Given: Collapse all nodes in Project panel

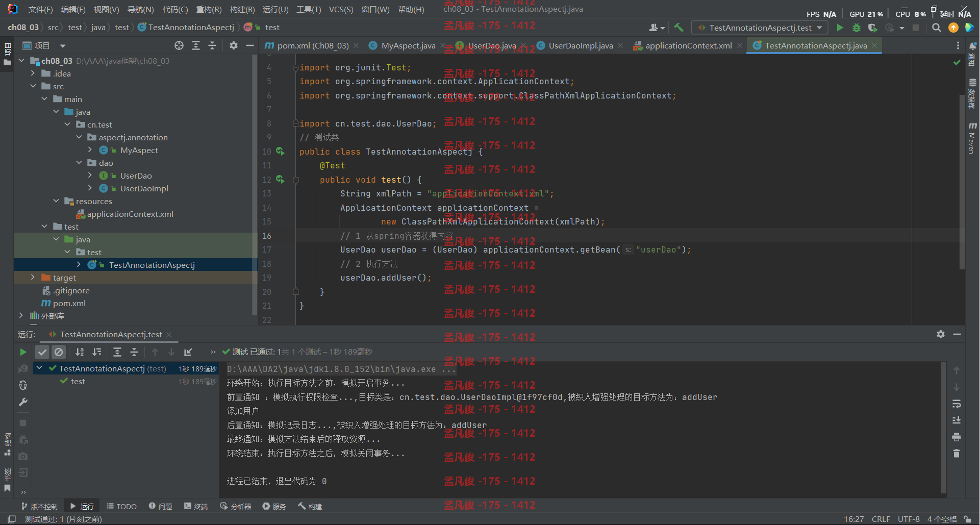Looking at the screenshot, I should (212, 45).
